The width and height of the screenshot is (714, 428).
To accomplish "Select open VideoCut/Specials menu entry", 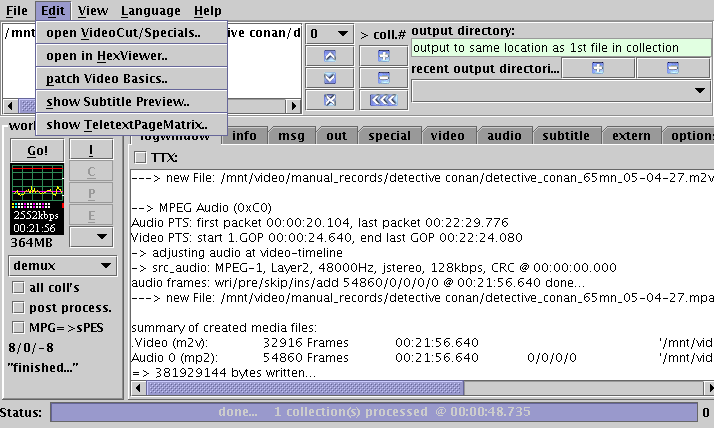I will 122,33.
